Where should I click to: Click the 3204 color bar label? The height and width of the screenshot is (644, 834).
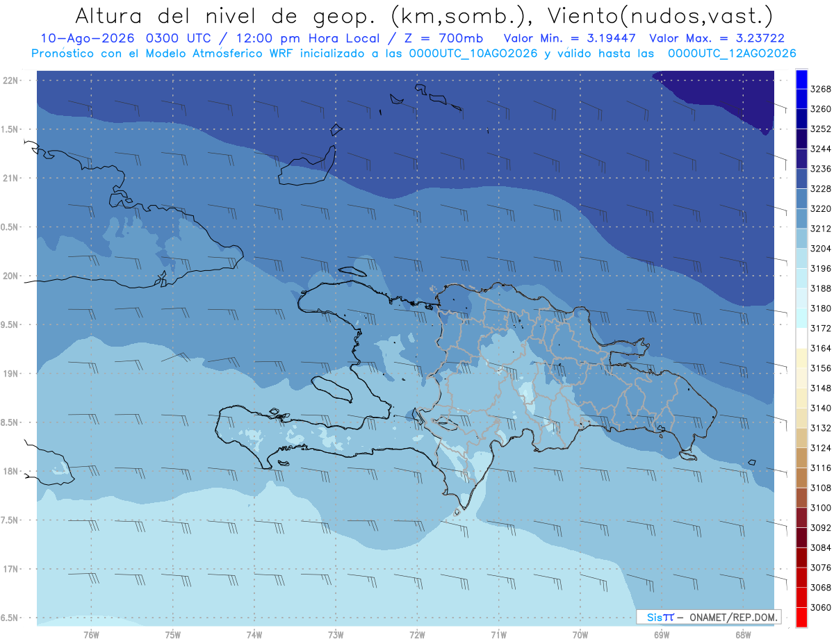[821, 249]
